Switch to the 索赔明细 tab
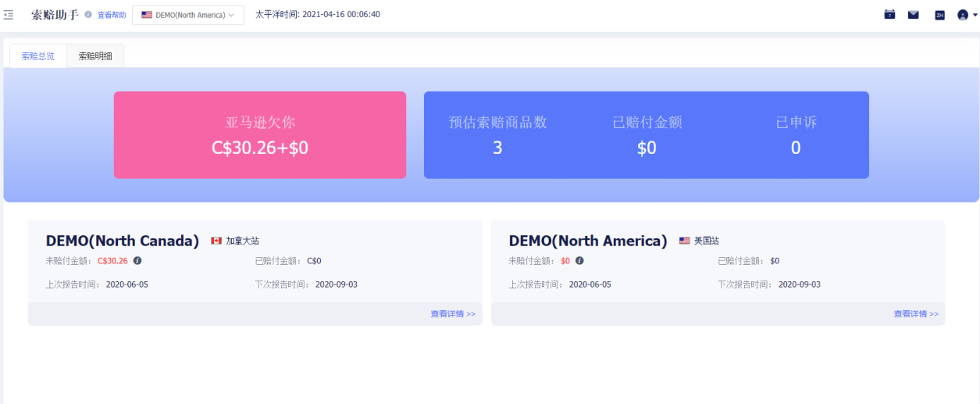The height and width of the screenshot is (404, 980). [95, 56]
